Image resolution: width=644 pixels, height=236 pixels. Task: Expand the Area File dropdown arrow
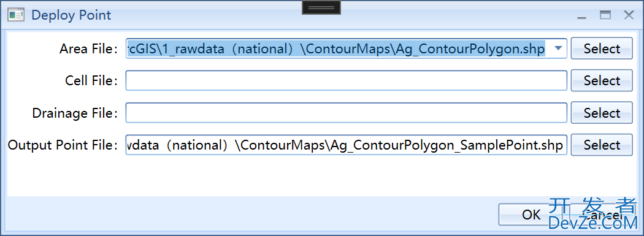click(558, 48)
